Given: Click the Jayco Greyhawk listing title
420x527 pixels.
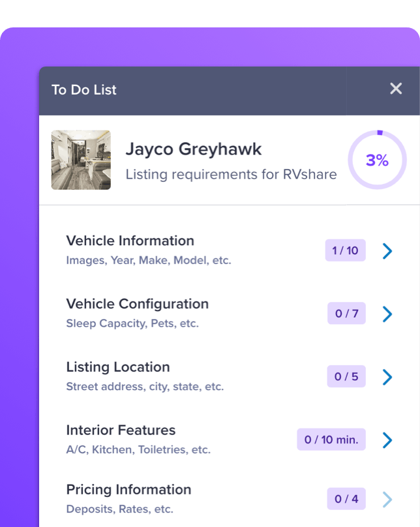Looking at the screenshot, I should [194, 149].
